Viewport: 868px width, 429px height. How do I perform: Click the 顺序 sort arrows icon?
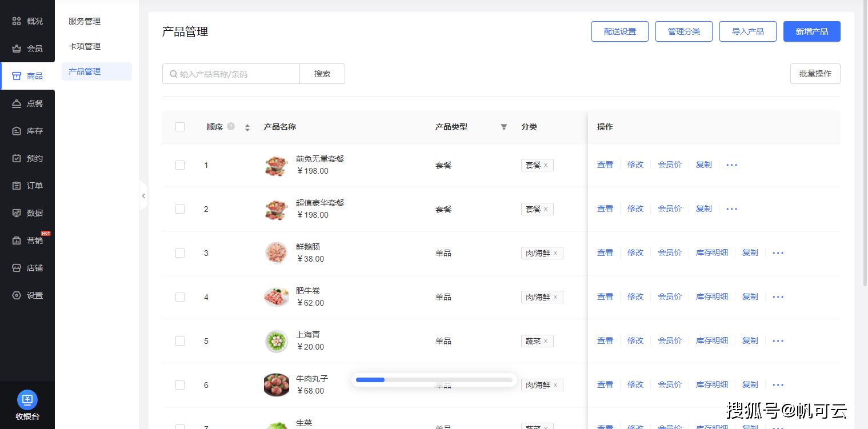pos(247,127)
